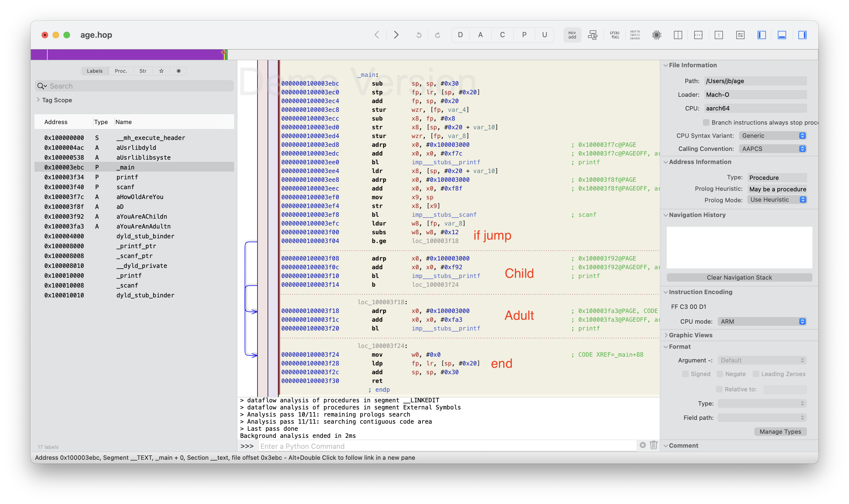The width and height of the screenshot is (849, 504).
Task: Check the Signed format checkbox
Action: 685,374
